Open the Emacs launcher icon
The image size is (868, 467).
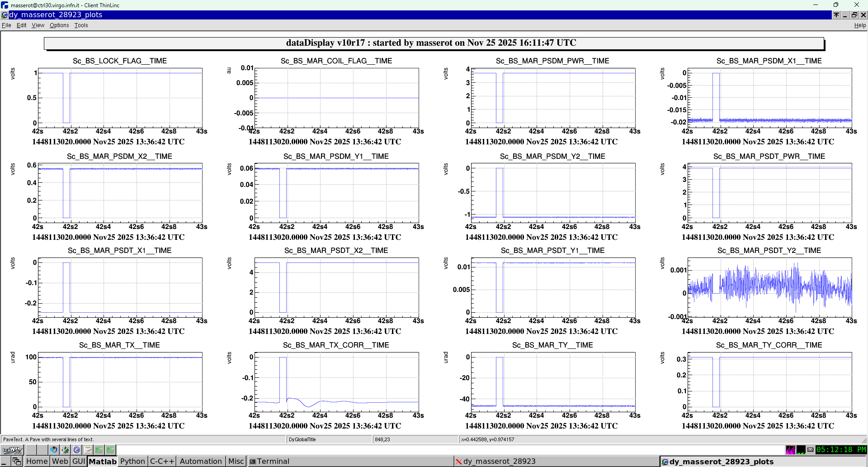[76, 450]
